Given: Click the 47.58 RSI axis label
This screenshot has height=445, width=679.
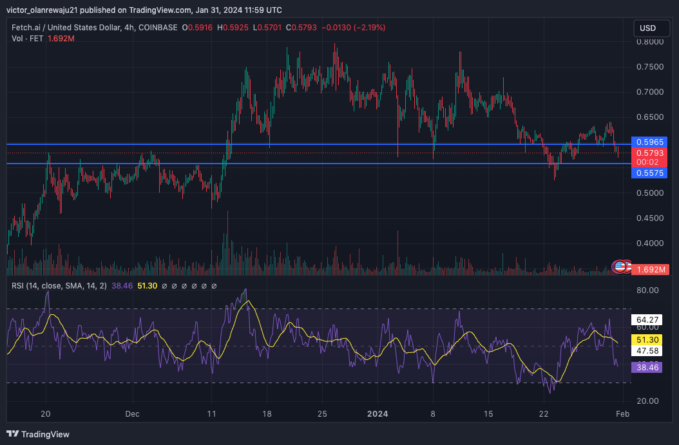Looking at the screenshot, I should 649,351.
